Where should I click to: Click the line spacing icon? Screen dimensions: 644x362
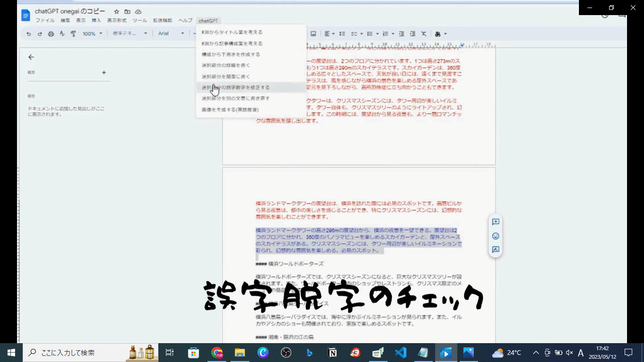coord(342,34)
